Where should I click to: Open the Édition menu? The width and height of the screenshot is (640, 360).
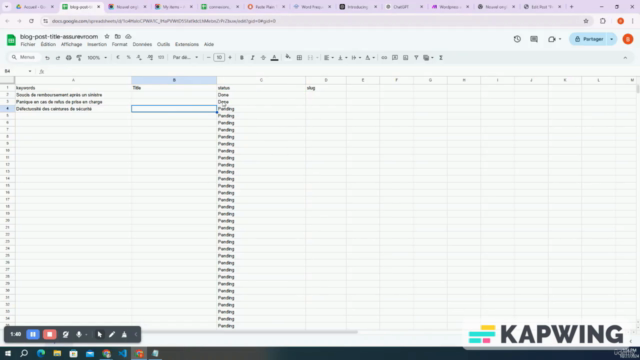click(x=48, y=44)
